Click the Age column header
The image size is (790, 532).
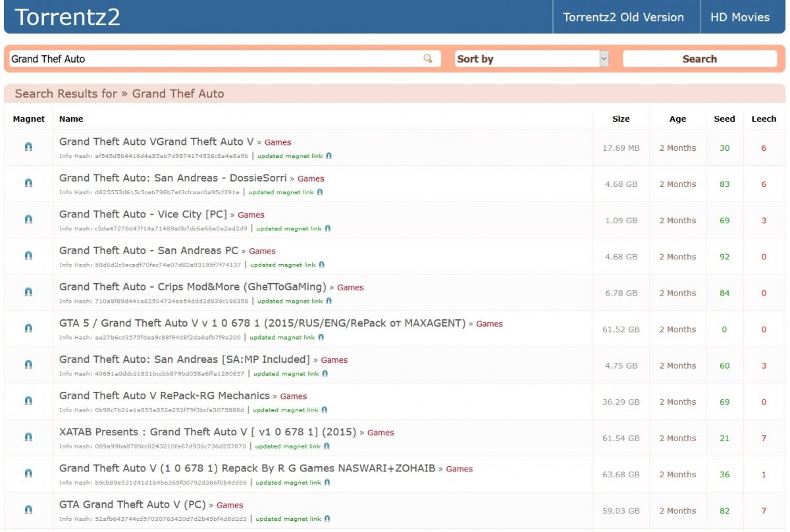(677, 119)
